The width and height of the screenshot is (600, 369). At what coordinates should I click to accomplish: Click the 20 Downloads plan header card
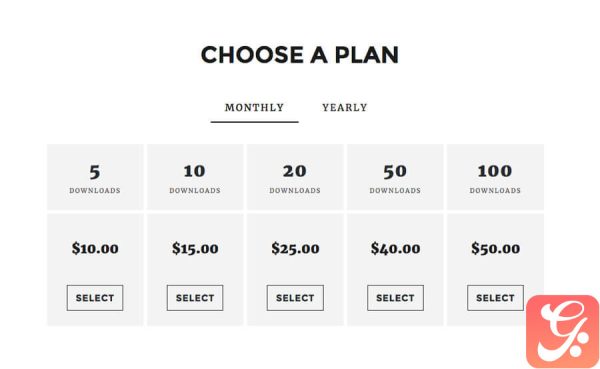(x=295, y=177)
